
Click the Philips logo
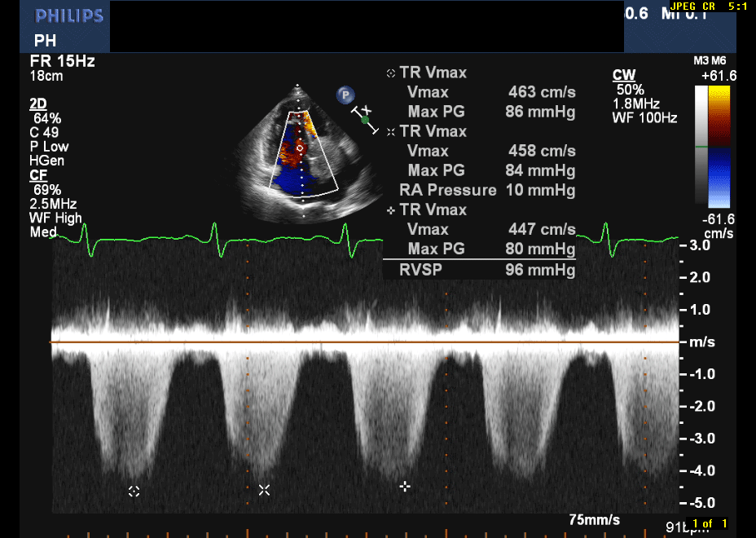(69, 16)
